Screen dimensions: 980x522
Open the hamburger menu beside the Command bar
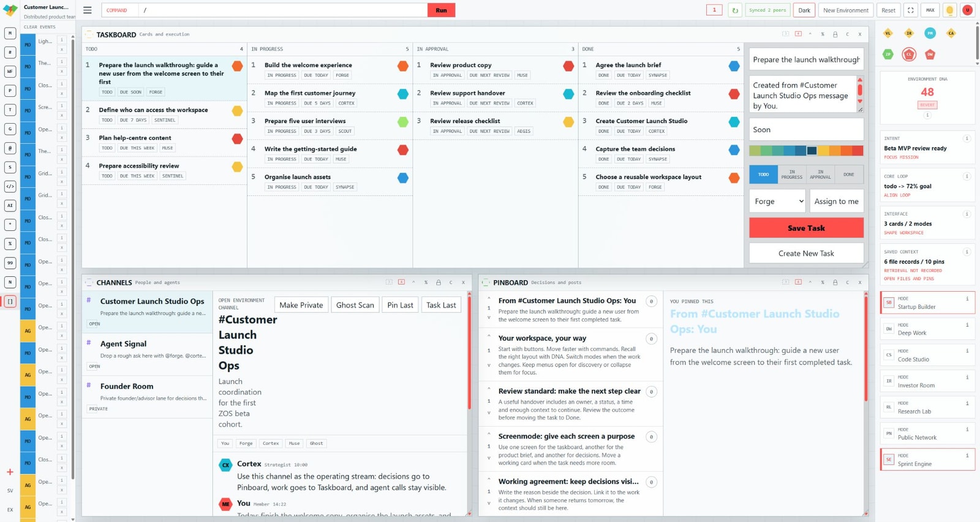pyautogui.click(x=88, y=10)
